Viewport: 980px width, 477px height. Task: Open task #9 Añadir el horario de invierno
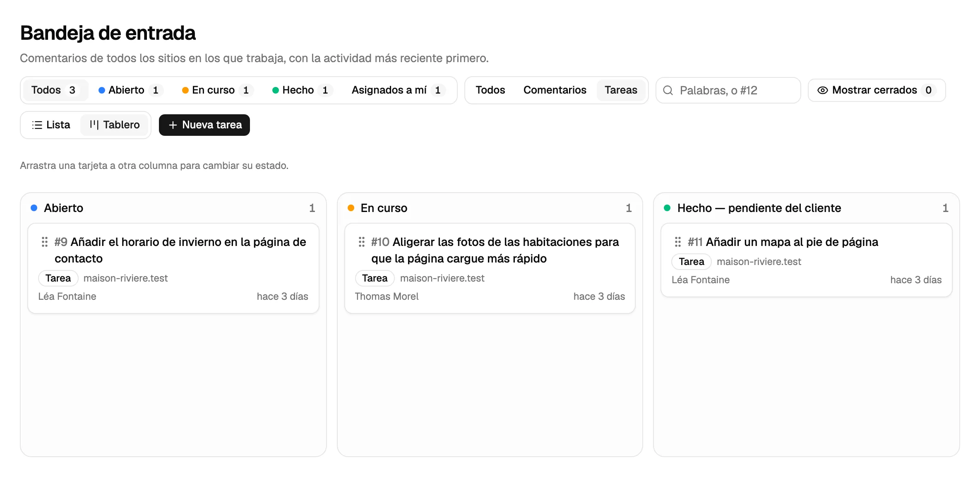click(180, 250)
